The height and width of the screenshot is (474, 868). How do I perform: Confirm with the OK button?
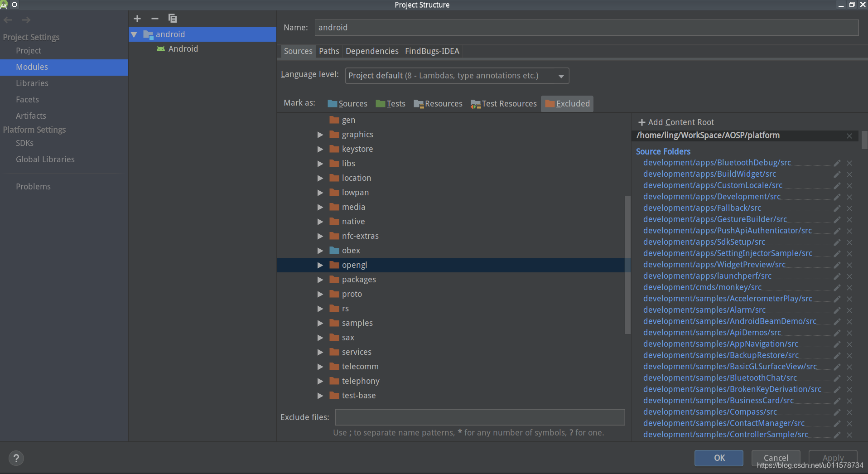pyautogui.click(x=719, y=458)
